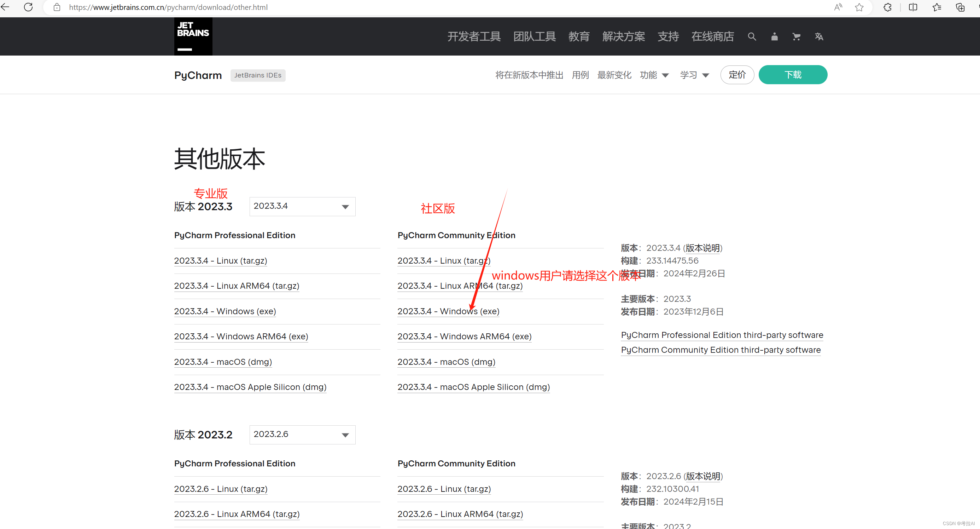
Task: Expand the 学习 dropdown
Action: coord(694,75)
